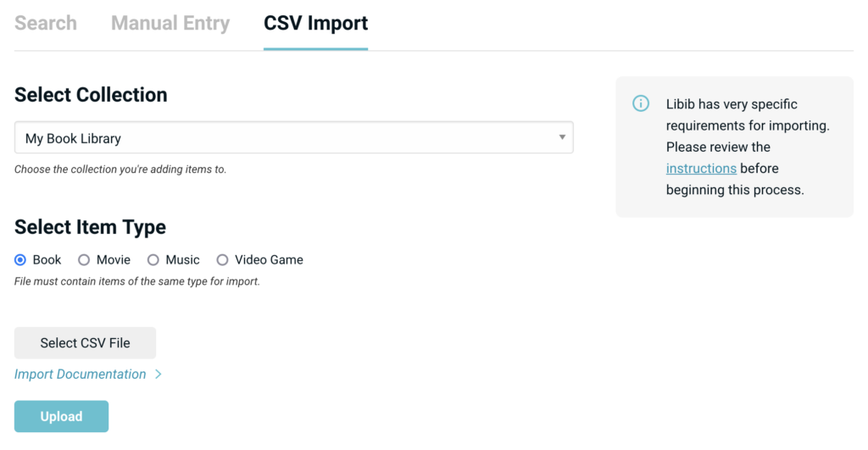Click the collection helper text below dropdown
The image size is (868, 450).
[x=120, y=169]
